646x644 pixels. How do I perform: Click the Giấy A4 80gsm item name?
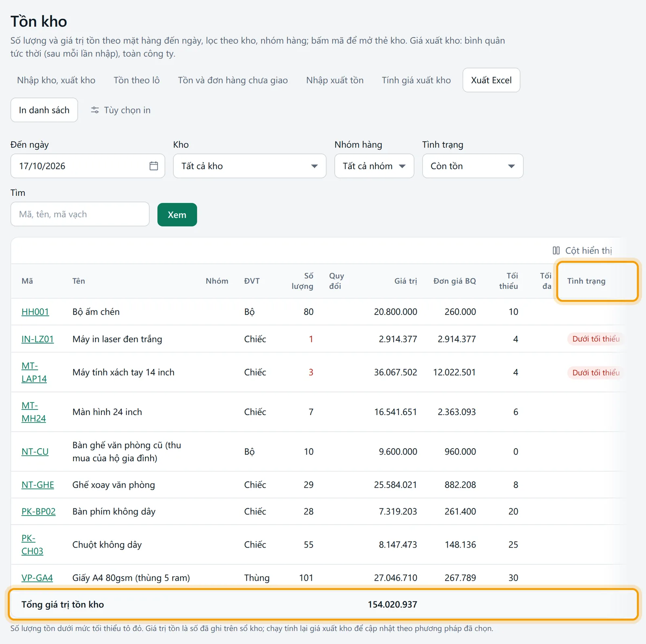pyautogui.click(x=131, y=578)
